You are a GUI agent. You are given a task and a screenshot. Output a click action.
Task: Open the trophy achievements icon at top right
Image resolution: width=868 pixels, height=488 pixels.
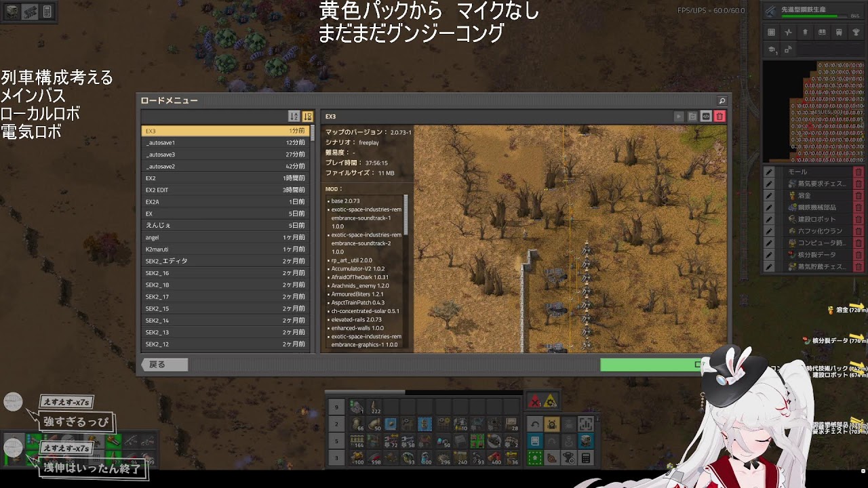(x=856, y=33)
